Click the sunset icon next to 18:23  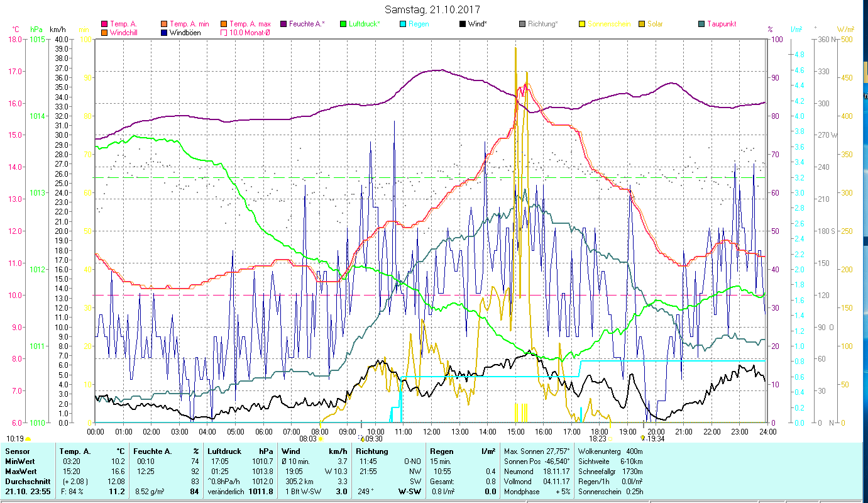[610, 439]
